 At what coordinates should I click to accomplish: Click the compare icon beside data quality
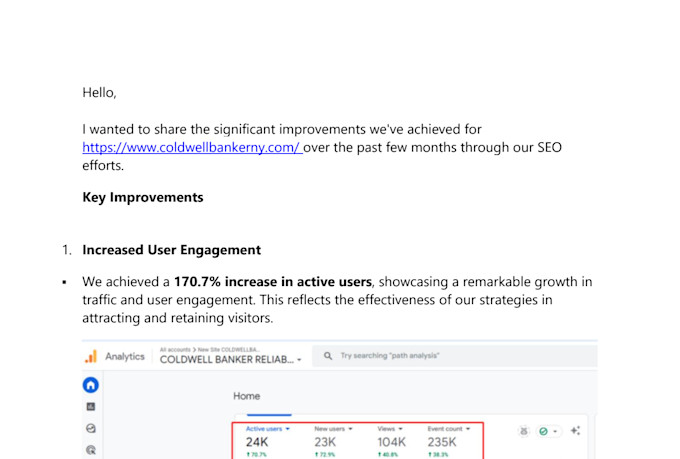pyautogui.click(x=524, y=431)
